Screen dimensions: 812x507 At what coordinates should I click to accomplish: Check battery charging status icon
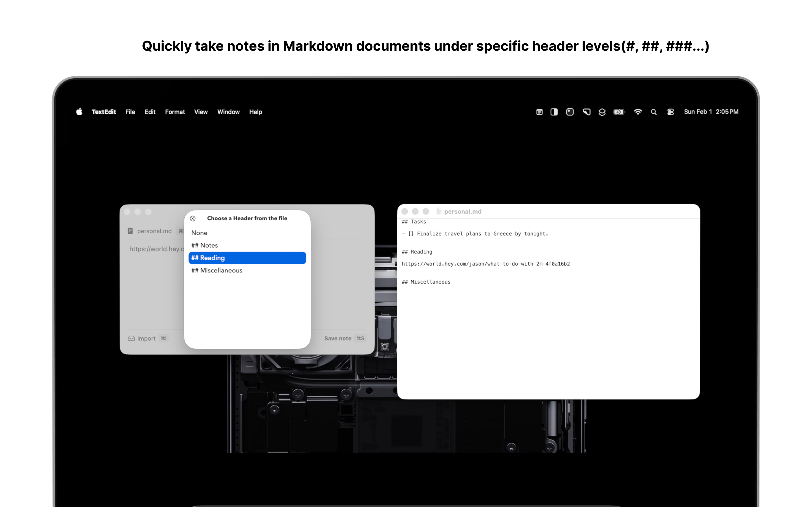[x=619, y=112]
